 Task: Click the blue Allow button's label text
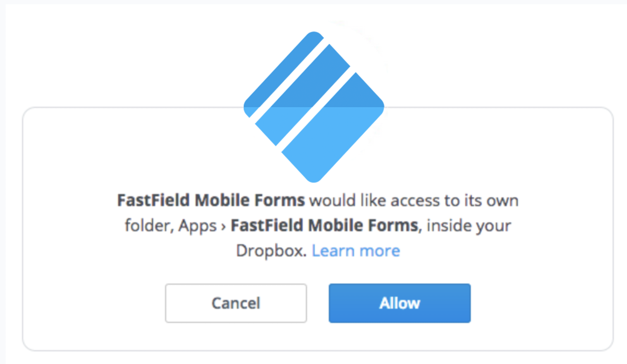[x=400, y=303]
